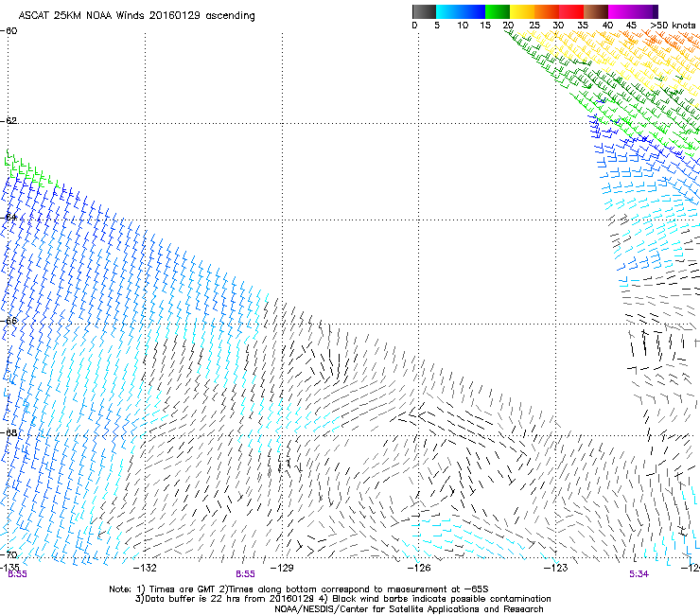Viewport: 700px width, 615px height.
Task: Select the green 15-20 knots legend segment
Action: (x=498, y=11)
